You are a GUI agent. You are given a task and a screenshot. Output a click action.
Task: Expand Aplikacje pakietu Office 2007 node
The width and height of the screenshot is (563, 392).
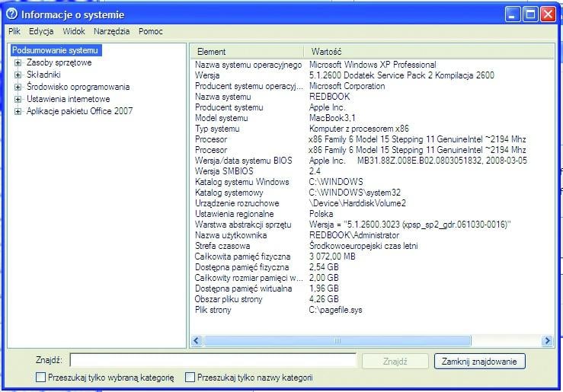(18, 111)
